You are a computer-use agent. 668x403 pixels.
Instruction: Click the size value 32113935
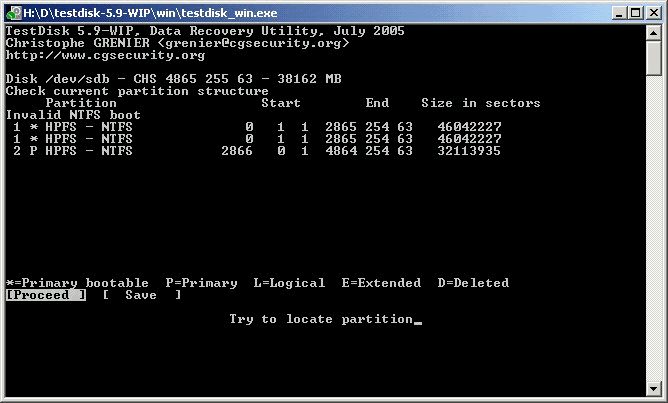[469, 151]
